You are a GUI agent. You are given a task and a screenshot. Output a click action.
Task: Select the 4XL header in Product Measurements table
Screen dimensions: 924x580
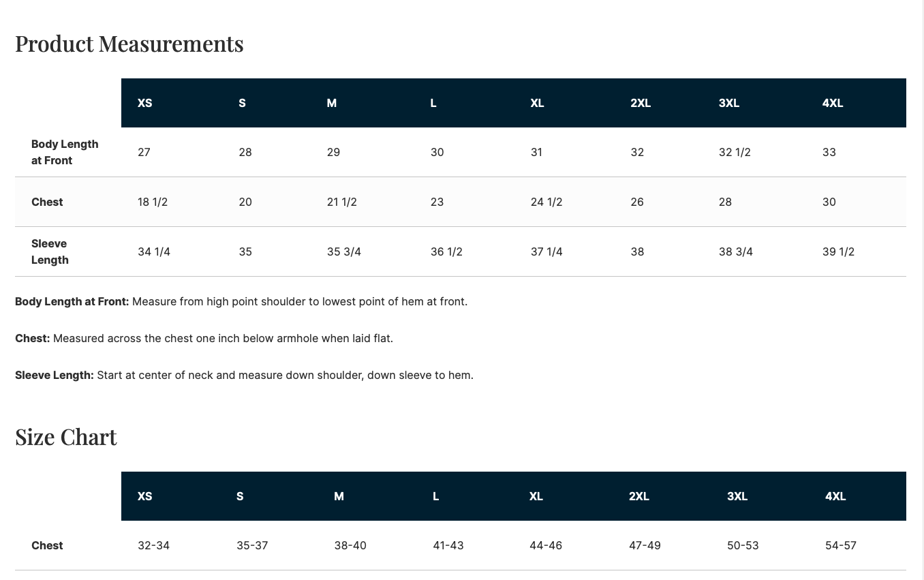tap(833, 103)
